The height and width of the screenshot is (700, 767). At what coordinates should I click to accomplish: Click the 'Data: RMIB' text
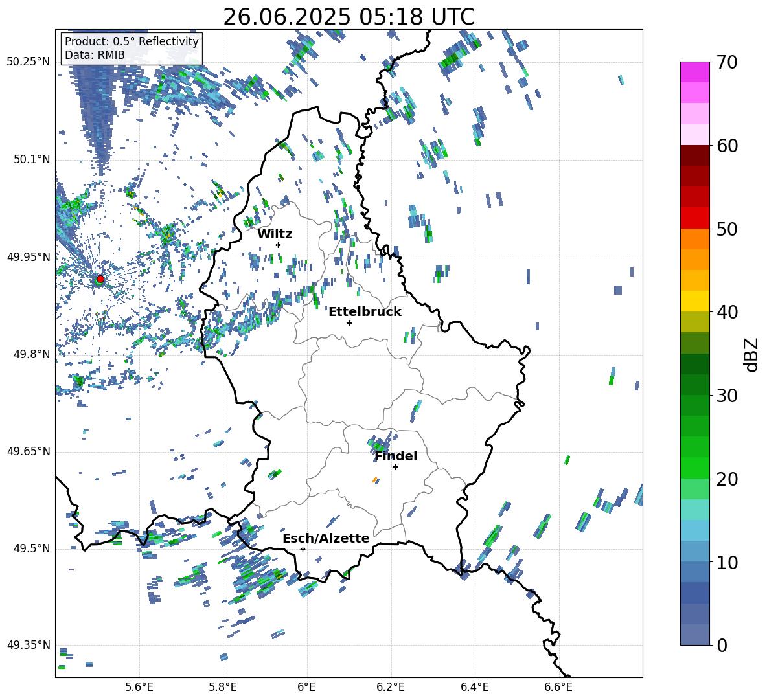coord(95,55)
